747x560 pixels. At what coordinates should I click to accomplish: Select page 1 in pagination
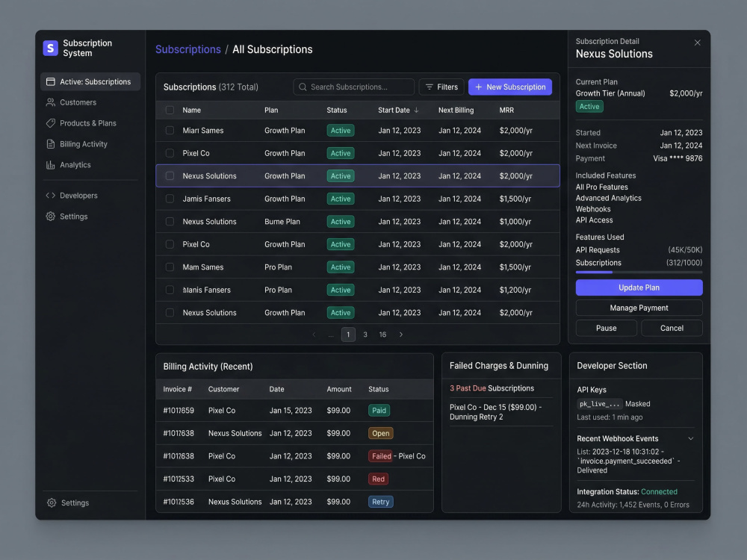coord(348,335)
